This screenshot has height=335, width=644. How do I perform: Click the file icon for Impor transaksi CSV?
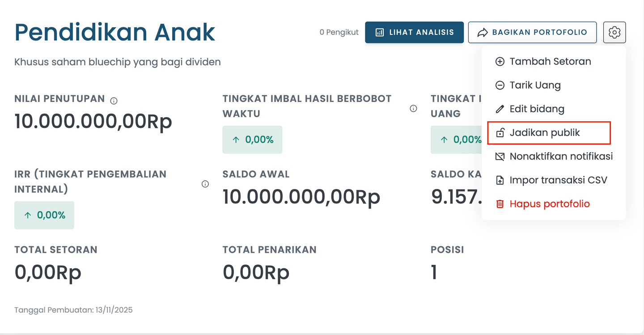click(x=500, y=180)
